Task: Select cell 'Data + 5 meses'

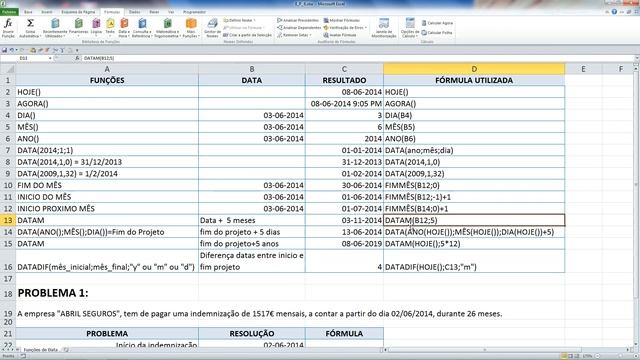Action: click(x=252, y=220)
